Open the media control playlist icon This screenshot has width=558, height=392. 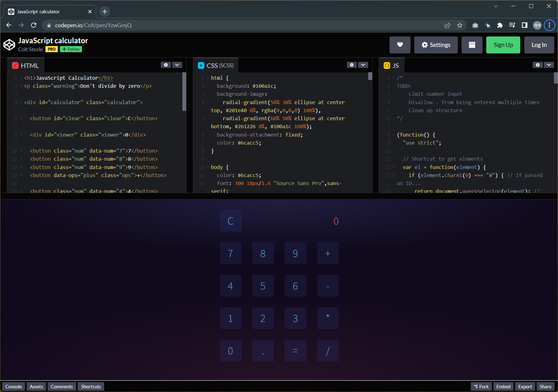pyautogui.click(x=512, y=25)
